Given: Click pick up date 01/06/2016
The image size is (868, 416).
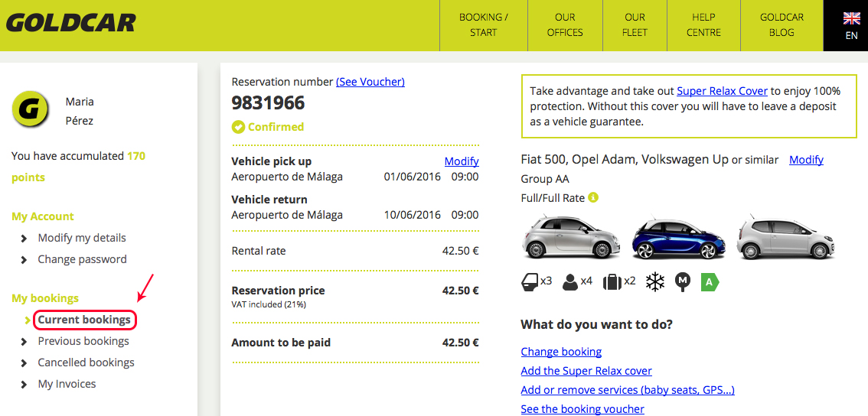Looking at the screenshot, I should click(413, 177).
